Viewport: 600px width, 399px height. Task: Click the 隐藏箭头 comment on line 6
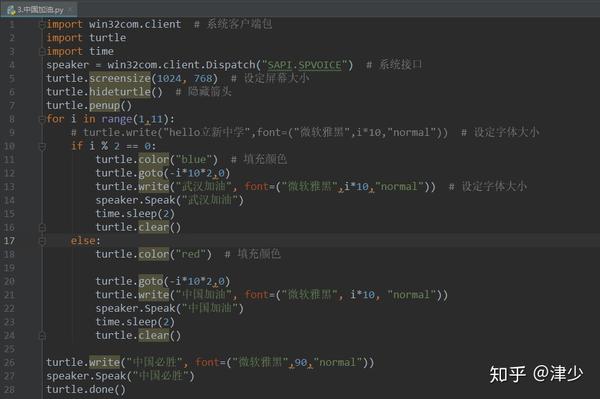[204, 92]
